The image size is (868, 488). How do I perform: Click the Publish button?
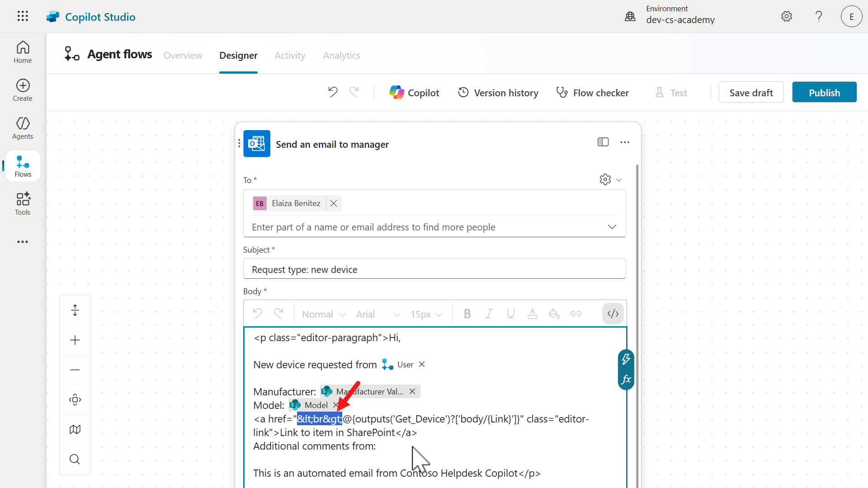pos(824,93)
